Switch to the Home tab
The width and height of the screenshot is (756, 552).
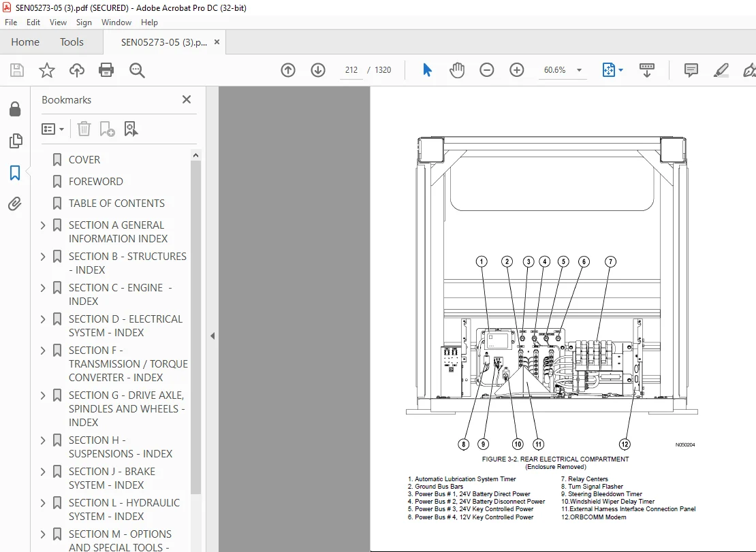[25, 42]
